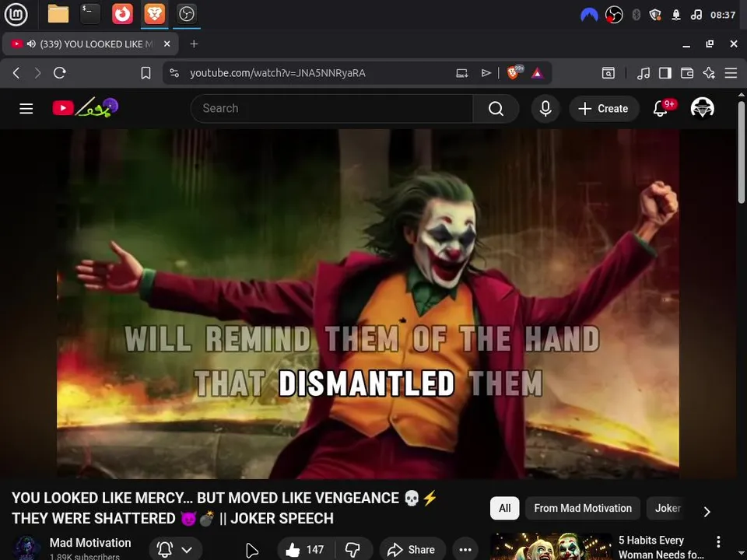
Task: Click the youtube.com address bar URL
Action: click(x=278, y=73)
